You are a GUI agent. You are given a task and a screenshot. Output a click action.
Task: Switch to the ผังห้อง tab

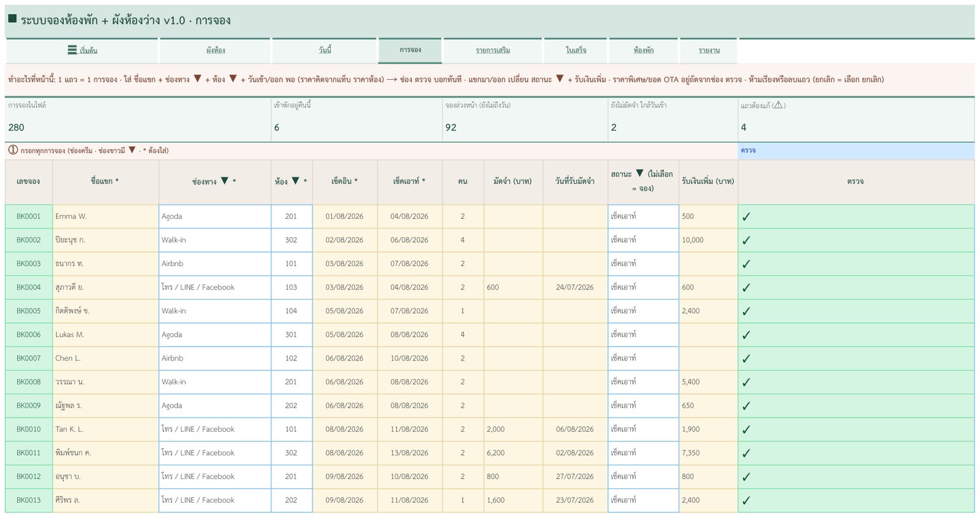pos(216,50)
